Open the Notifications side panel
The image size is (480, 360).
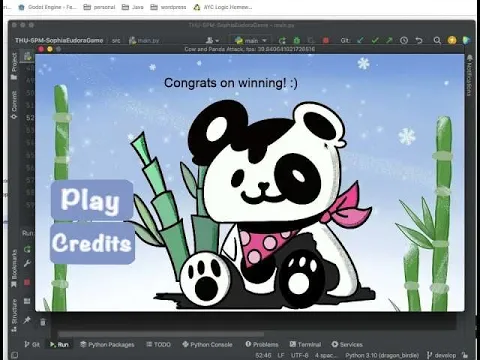click(470, 76)
